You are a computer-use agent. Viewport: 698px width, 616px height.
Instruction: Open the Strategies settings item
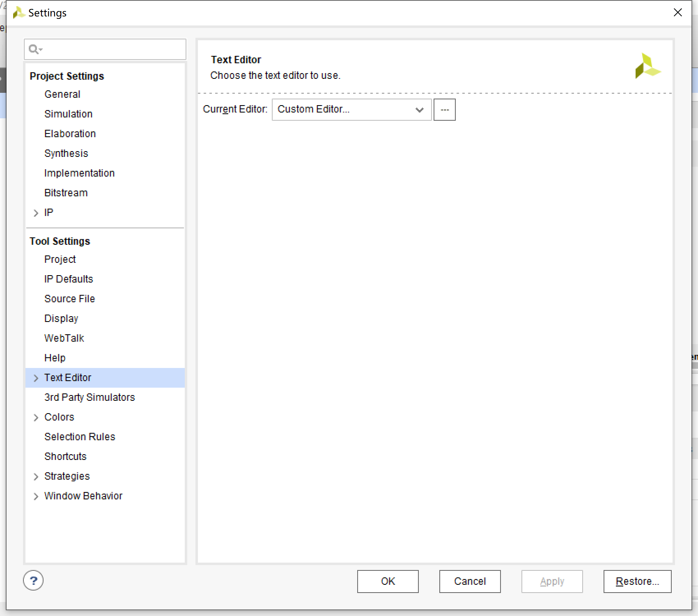coord(67,476)
